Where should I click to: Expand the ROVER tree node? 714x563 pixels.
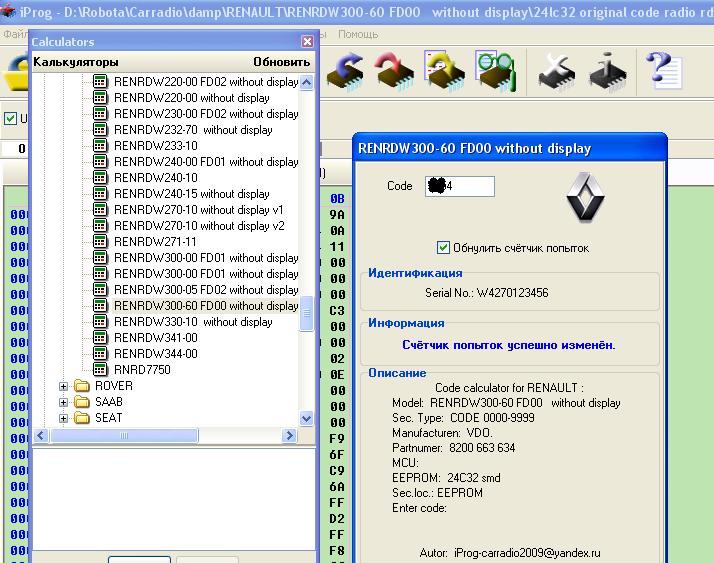point(63,386)
